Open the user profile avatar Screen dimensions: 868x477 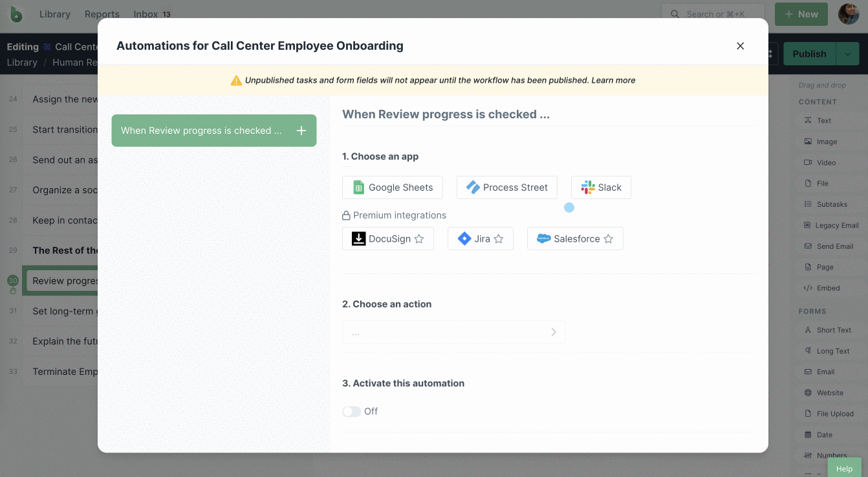point(849,14)
